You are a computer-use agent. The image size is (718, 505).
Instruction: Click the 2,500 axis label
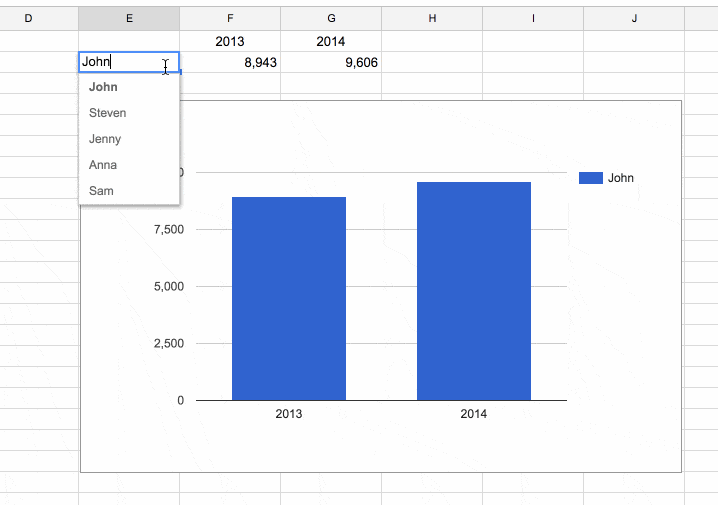(169, 343)
